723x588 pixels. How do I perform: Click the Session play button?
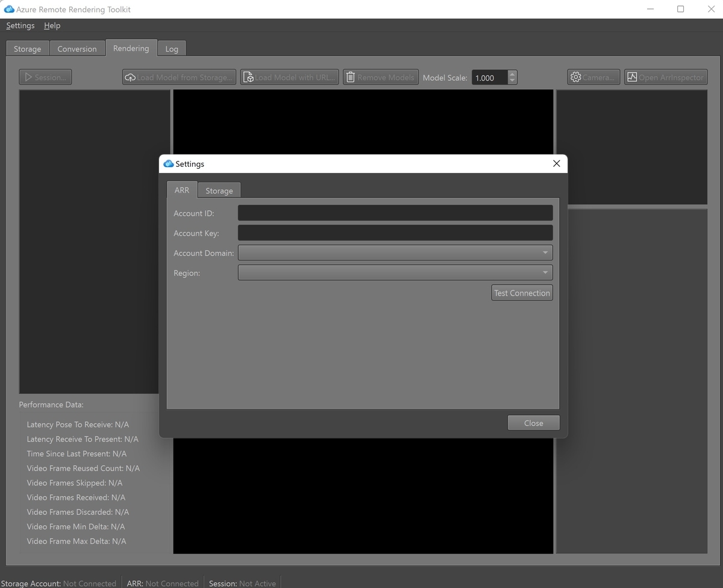45,77
